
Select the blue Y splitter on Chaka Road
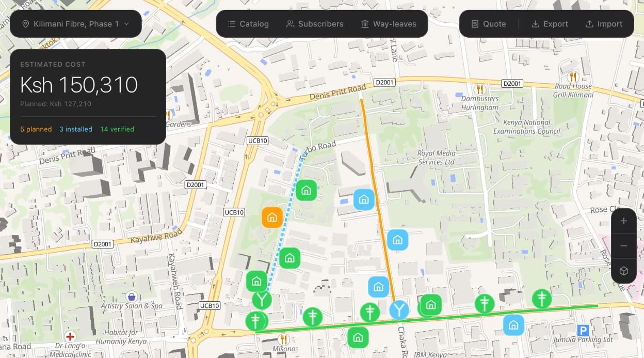click(399, 310)
